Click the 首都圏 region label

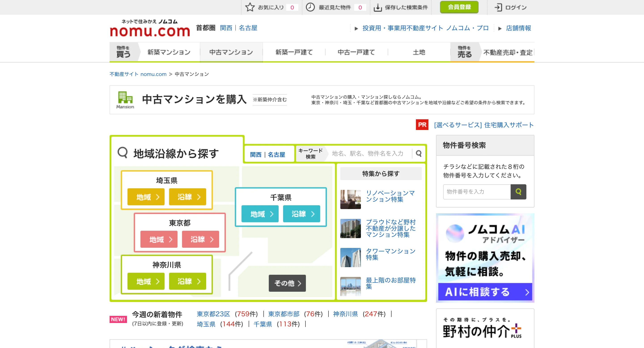[x=205, y=28]
